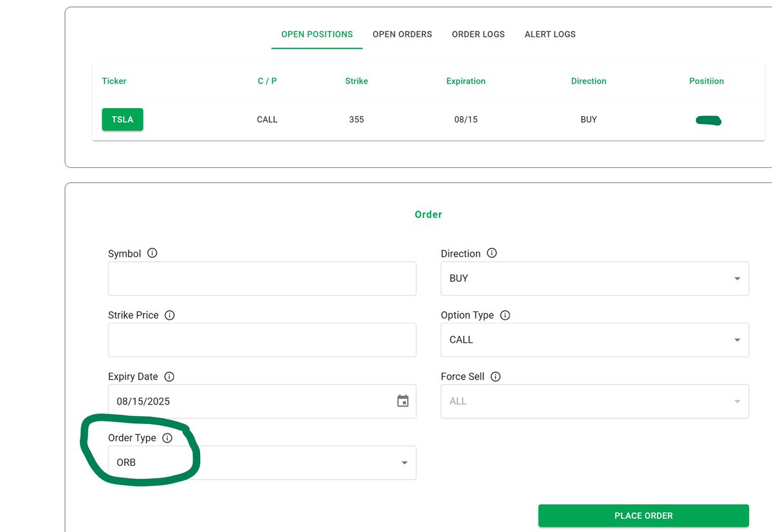The height and width of the screenshot is (532, 772).
Task: Click the C / P column header
Action: coord(267,81)
